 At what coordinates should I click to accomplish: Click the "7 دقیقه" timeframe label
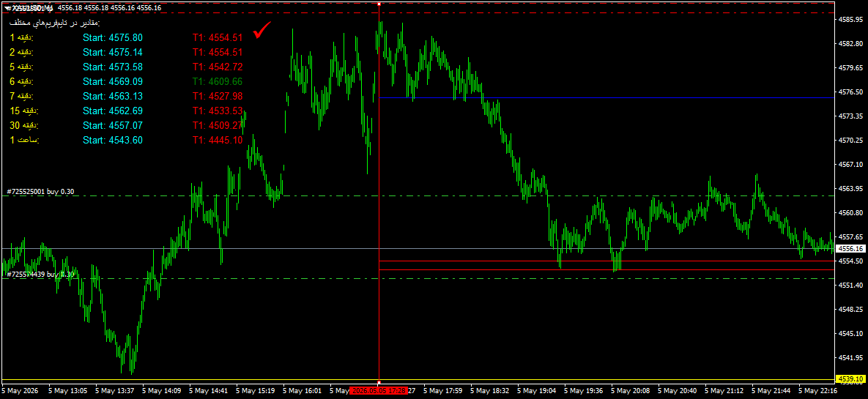click(21, 97)
